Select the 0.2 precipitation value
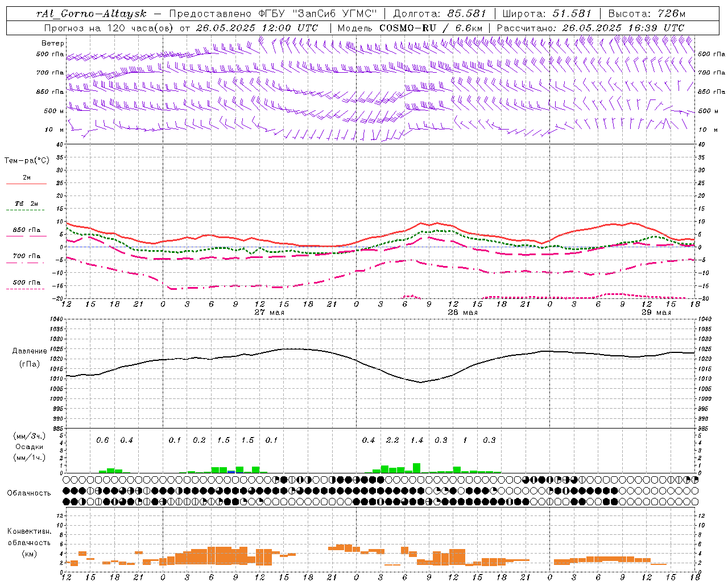The height and width of the screenshot is (582, 728). (x=199, y=440)
